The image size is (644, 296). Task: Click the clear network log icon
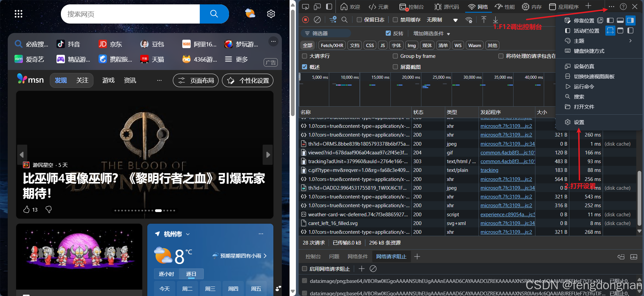(x=317, y=20)
